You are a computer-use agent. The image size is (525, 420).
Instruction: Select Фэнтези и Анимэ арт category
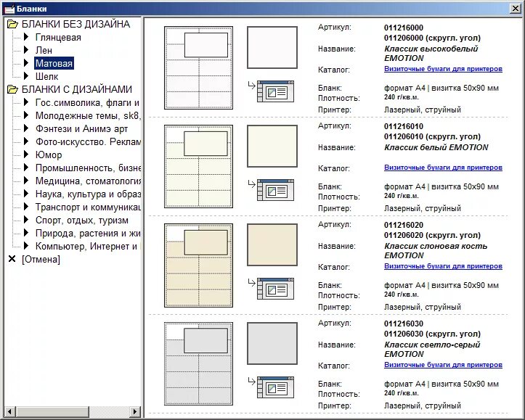(82, 128)
